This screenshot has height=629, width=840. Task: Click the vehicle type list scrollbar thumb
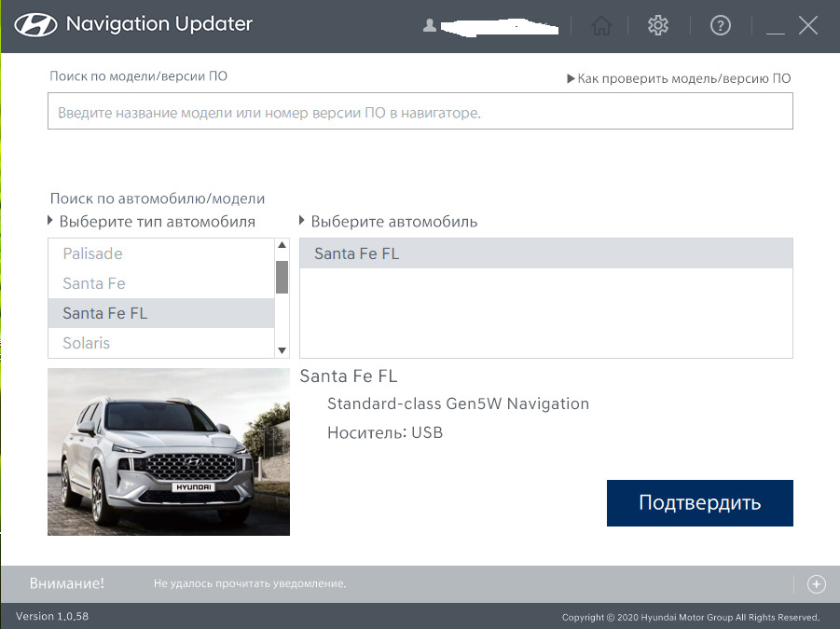click(x=282, y=278)
